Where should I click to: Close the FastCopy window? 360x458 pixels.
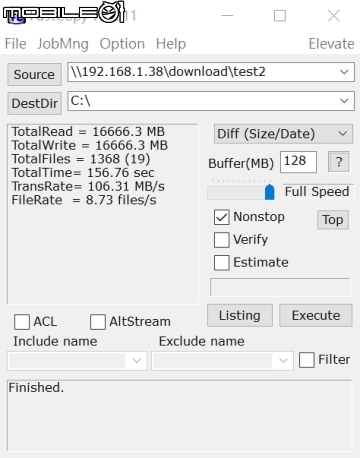coord(334,16)
